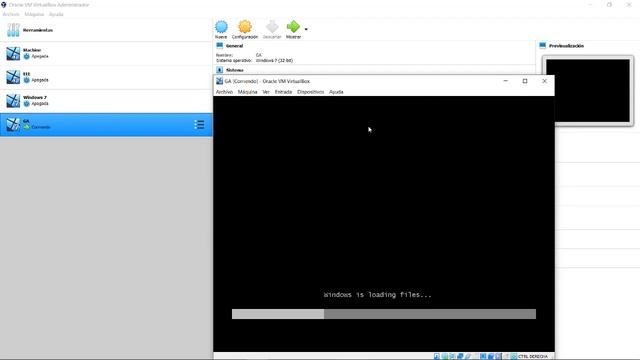
Task: Click the VM preview thumbnail
Action: pyautogui.click(x=588, y=91)
